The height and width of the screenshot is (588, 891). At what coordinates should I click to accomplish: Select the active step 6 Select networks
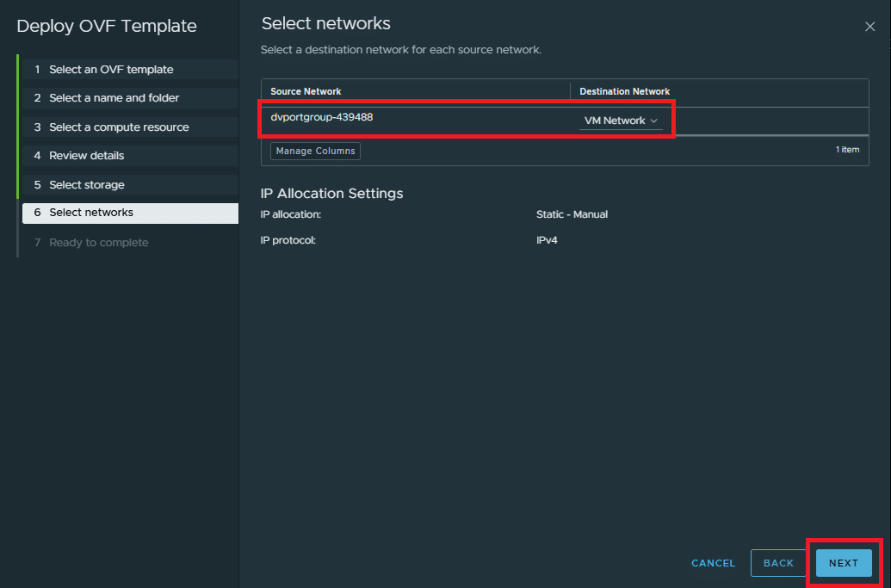point(91,213)
